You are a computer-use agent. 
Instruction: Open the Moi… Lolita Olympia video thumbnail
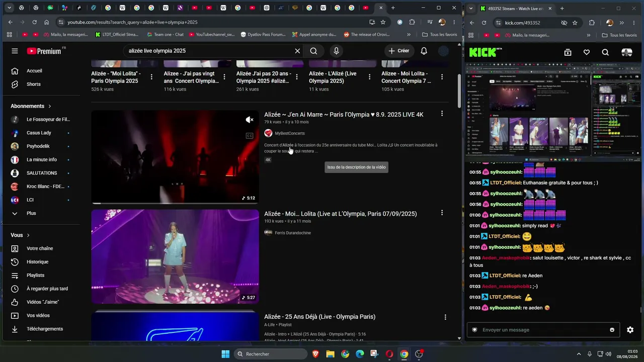click(175, 256)
